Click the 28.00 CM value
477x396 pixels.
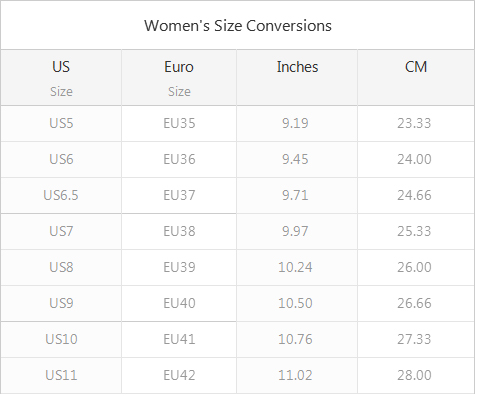coord(414,375)
